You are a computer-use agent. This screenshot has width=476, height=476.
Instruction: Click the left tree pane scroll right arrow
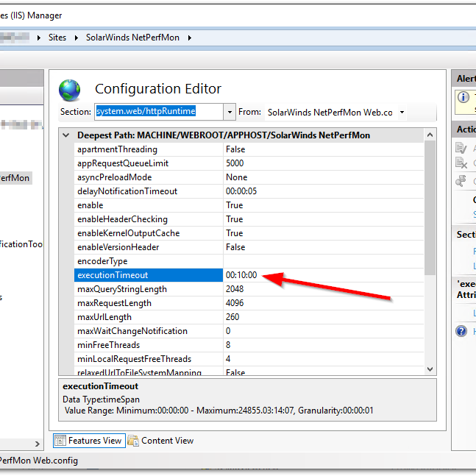pyautogui.click(x=38, y=444)
